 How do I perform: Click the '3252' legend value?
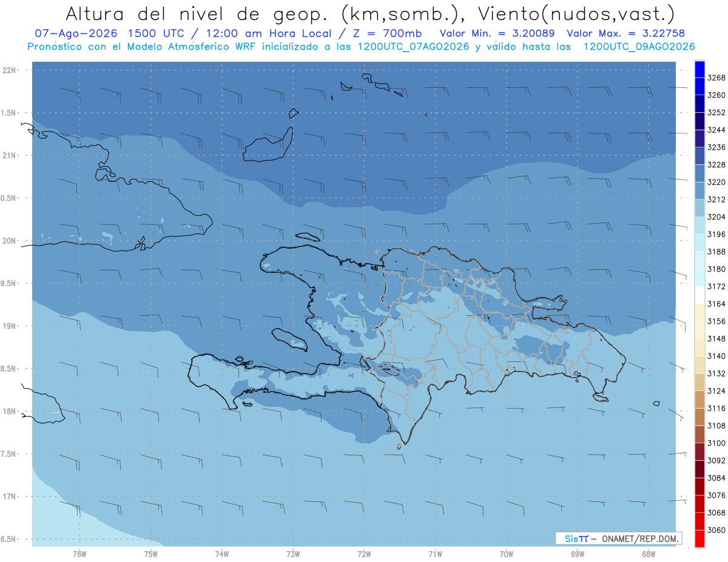point(716,113)
